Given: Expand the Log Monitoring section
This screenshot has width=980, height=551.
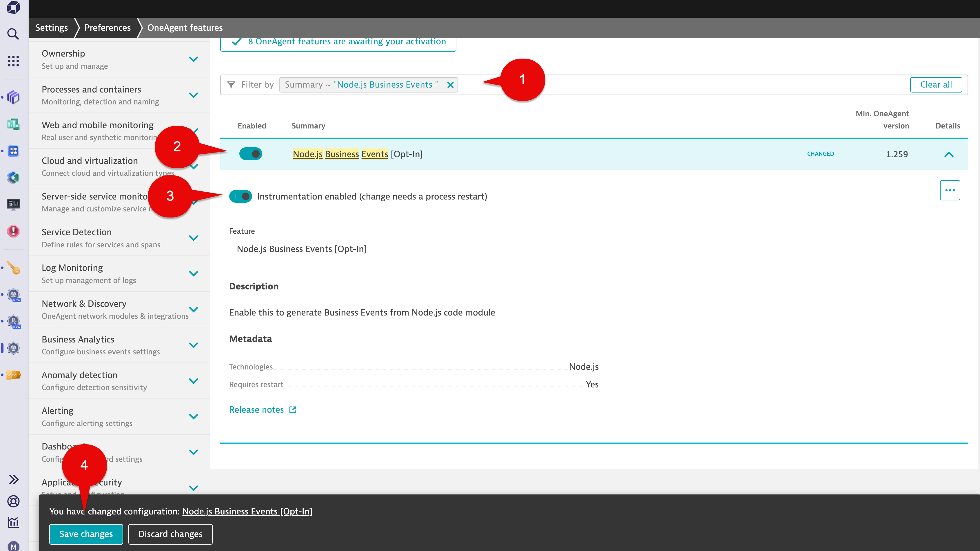Looking at the screenshot, I should pos(194,273).
